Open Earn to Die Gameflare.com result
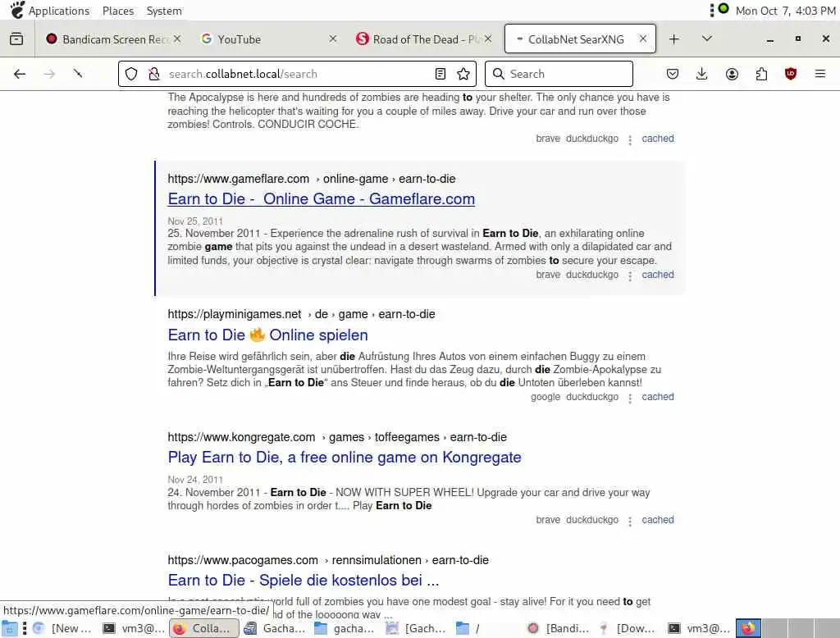Viewport: 840px width, 638px height. 322,198
